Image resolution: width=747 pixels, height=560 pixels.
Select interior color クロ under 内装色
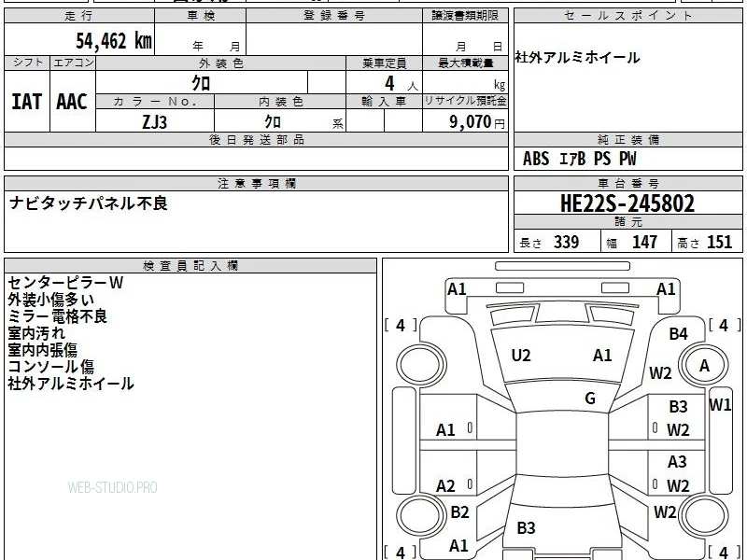pyautogui.click(x=273, y=122)
